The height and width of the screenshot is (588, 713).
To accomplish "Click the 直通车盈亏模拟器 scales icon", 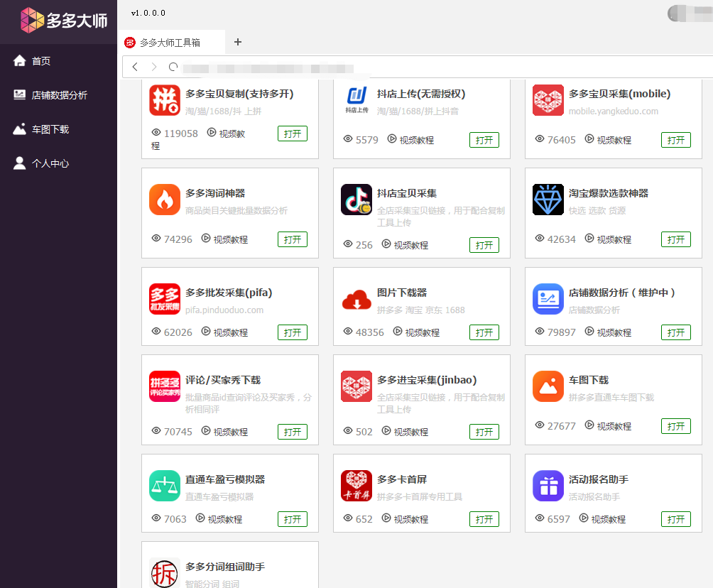I will click(165, 486).
